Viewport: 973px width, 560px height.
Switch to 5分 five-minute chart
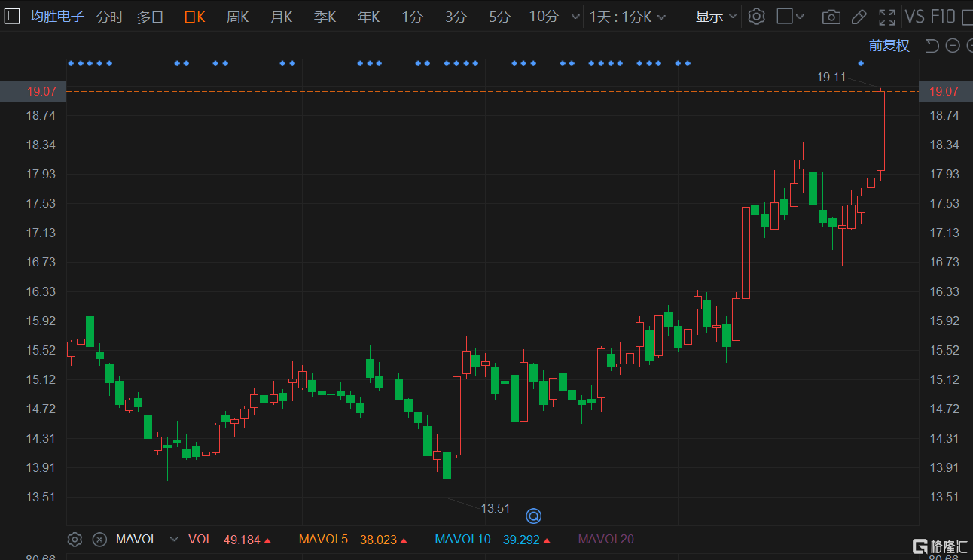click(x=499, y=17)
